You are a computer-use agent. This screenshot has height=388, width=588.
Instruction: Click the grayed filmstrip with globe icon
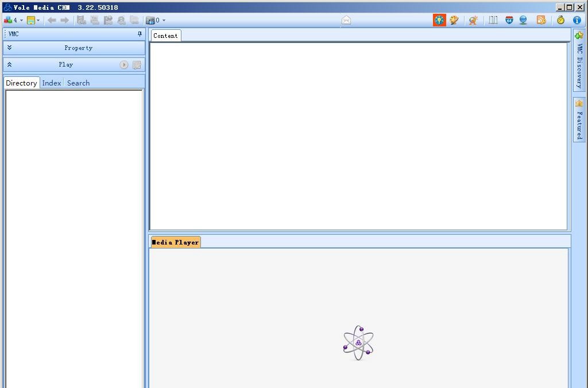[108, 20]
